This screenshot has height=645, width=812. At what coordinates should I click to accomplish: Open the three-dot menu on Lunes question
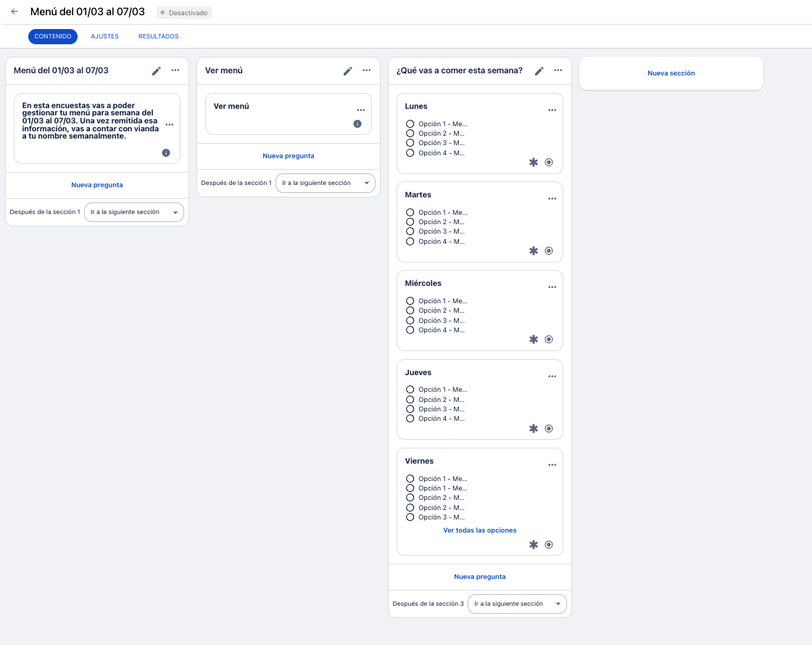[x=552, y=110]
